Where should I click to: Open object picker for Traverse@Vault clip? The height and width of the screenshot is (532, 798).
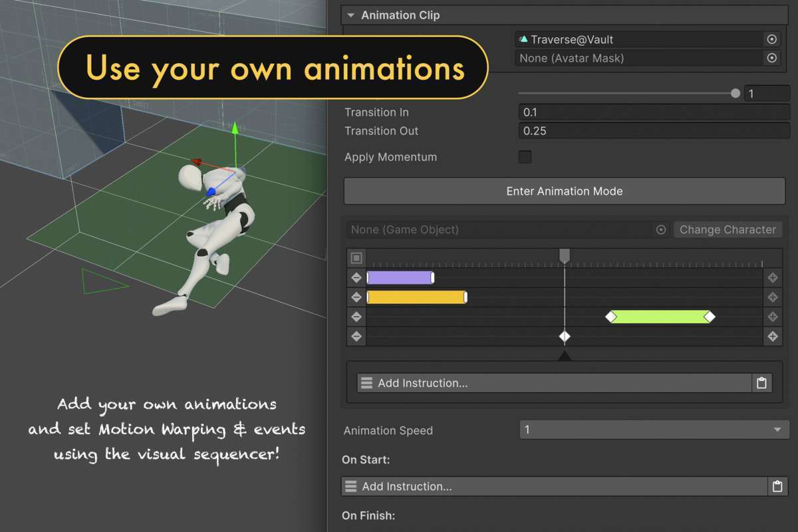click(771, 39)
